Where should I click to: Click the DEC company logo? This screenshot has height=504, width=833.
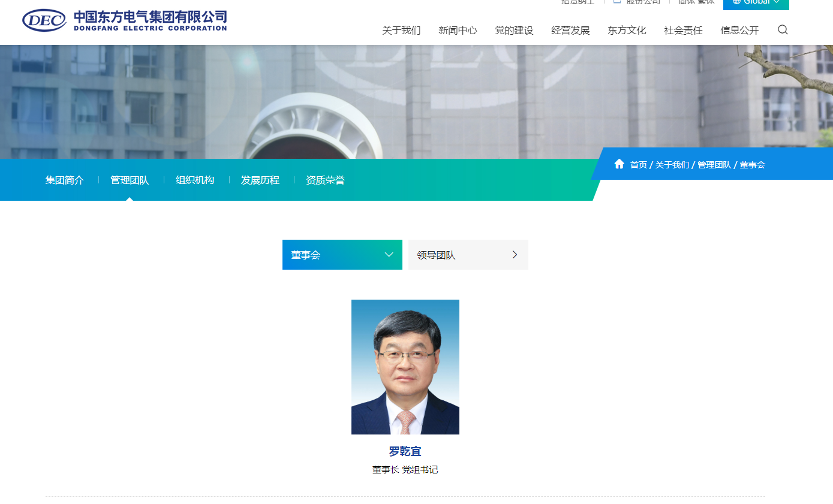click(125, 20)
